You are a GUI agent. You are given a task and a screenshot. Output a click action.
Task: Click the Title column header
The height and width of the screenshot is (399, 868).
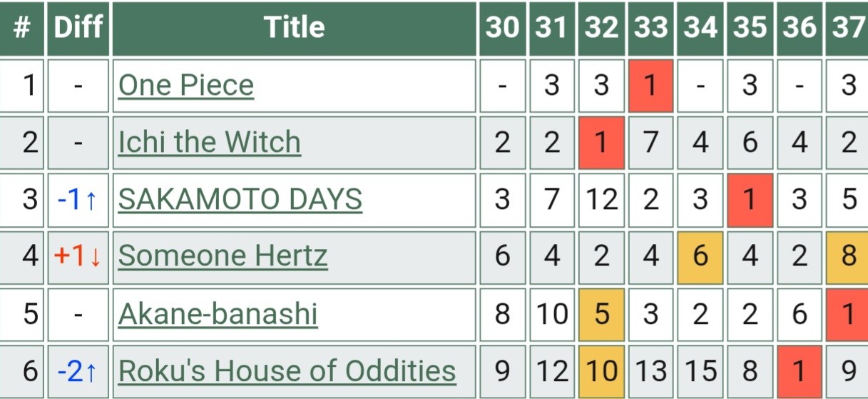coord(294,29)
